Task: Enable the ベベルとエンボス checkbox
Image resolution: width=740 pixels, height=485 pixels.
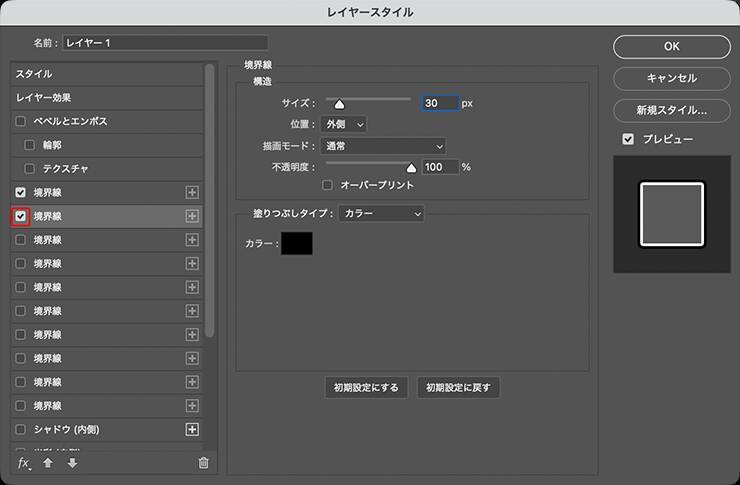Action: 20,121
